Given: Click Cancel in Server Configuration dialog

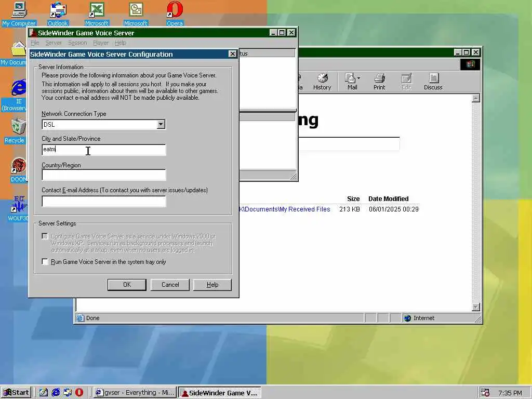Looking at the screenshot, I should click(x=170, y=285).
